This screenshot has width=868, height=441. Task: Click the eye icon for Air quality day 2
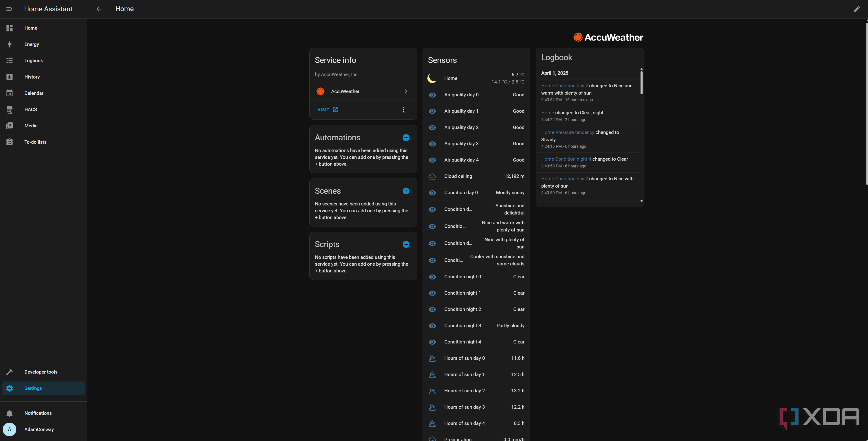pyautogui.click(x=432, y=127)
